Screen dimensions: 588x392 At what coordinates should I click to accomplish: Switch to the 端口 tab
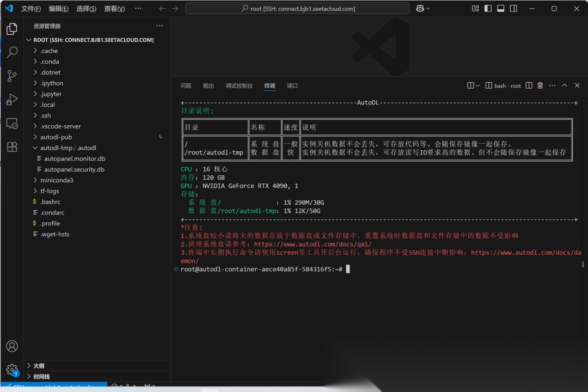click(292, 85)
